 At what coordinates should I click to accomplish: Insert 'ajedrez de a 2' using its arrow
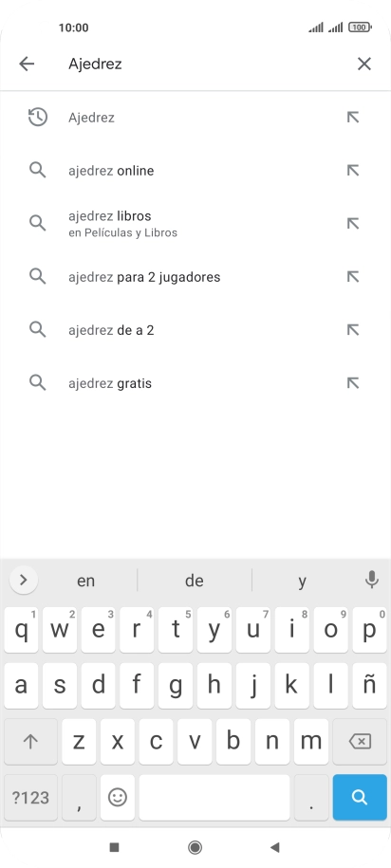point(353,330)
